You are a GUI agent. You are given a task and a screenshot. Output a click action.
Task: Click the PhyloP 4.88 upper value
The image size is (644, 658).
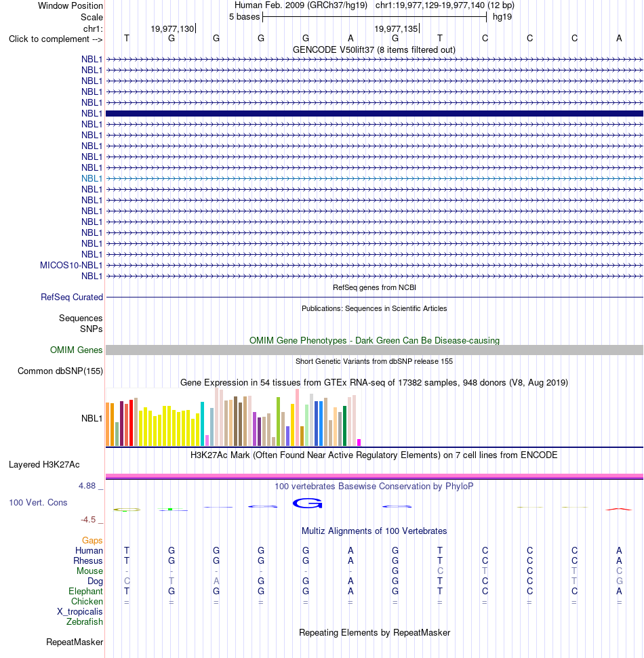tap(87, 485)
